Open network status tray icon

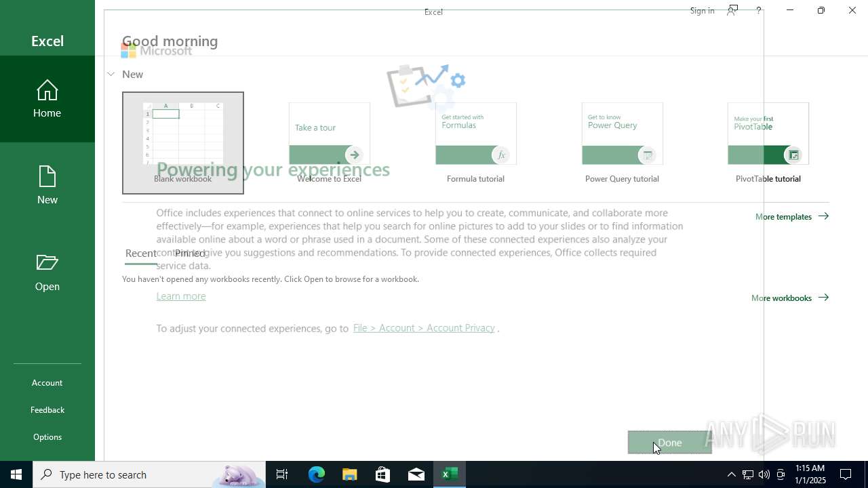pyautogui.click(x=747, y=474)
